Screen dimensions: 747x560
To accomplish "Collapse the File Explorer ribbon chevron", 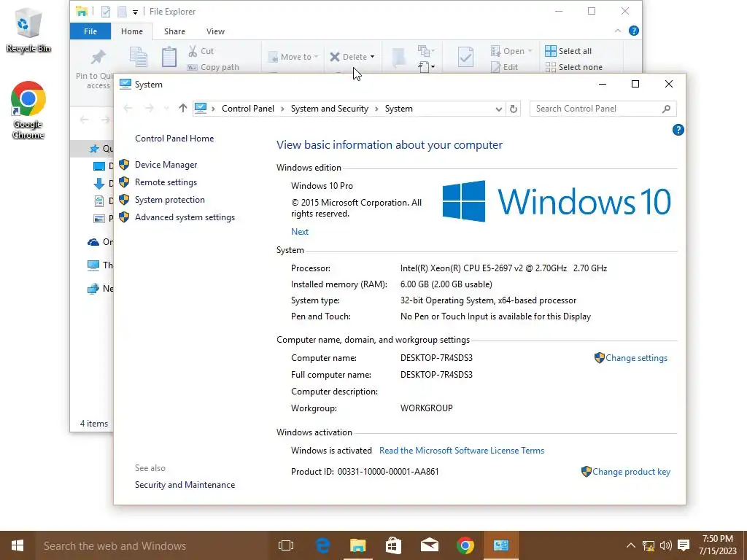I will pyautogui.click(x=618, y=31).
